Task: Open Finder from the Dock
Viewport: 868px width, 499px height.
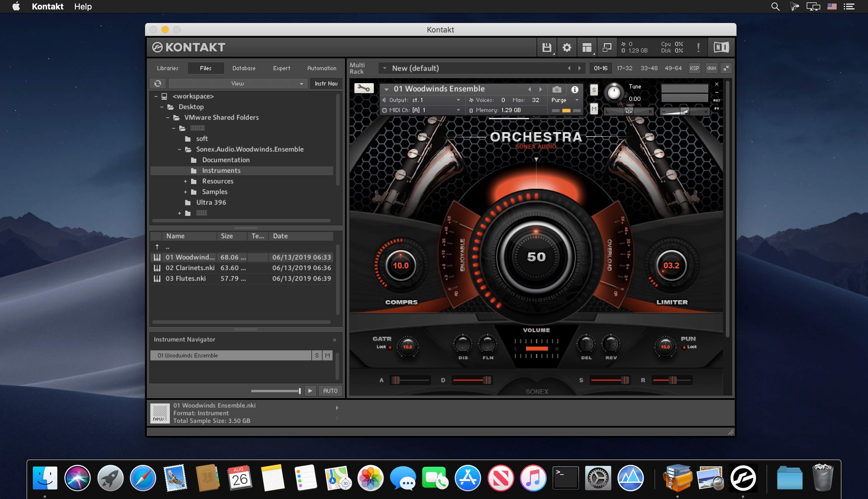Action: pos(45,478)
